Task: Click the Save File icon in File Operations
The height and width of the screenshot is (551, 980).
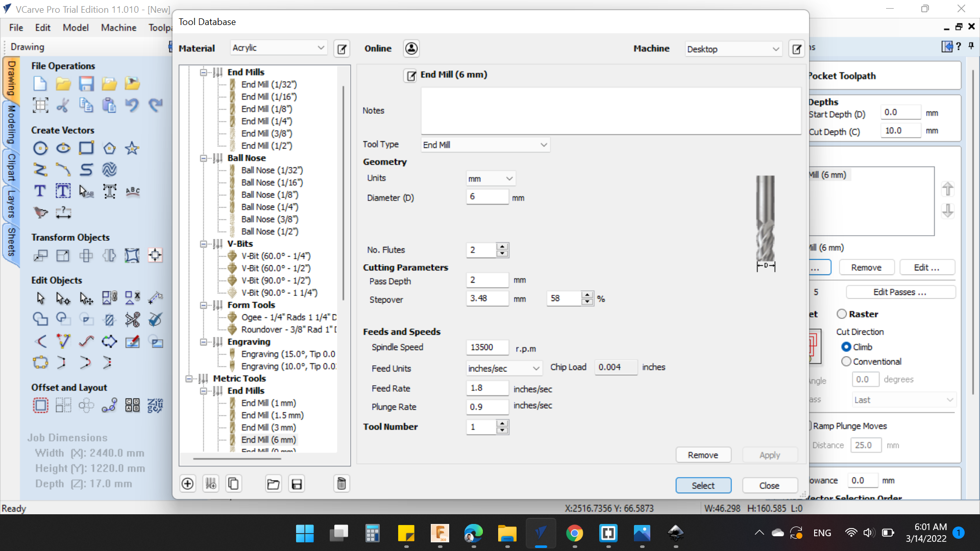Action: [86, 83]
